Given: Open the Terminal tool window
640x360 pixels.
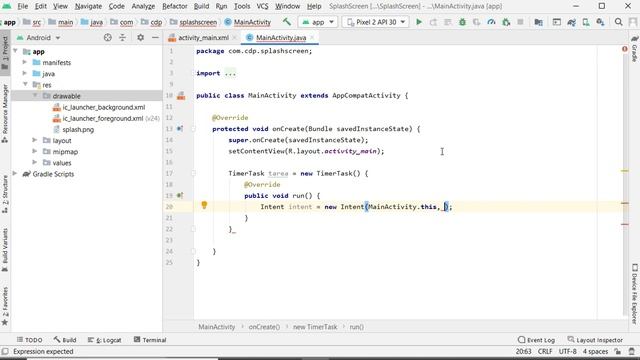Looking at the screenshot, I should point(150,340).
